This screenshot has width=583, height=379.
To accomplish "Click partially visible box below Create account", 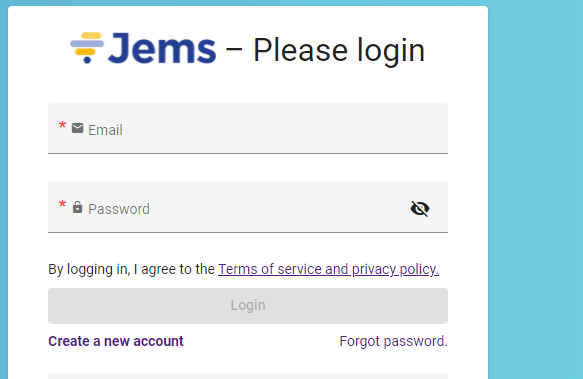I will (248, 376).
